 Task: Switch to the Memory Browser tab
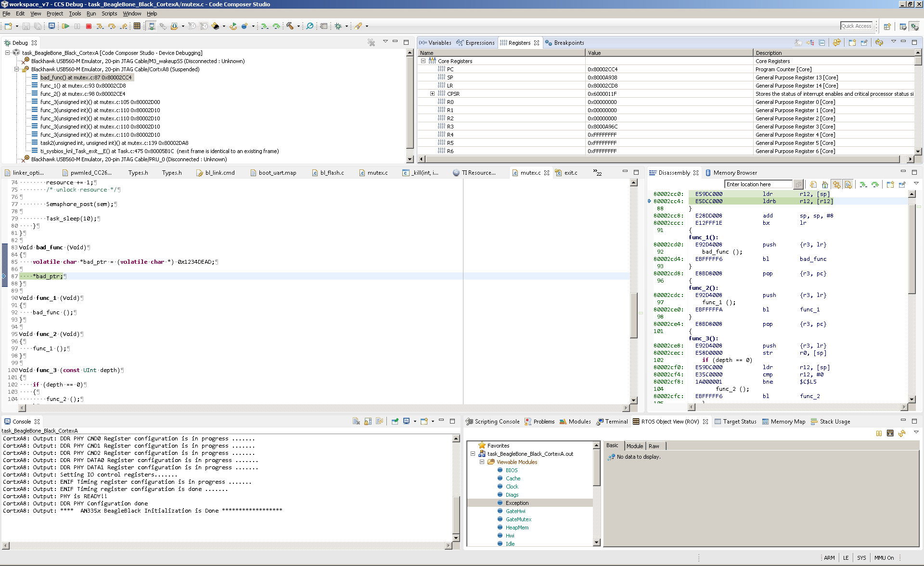tap(734, 173)
